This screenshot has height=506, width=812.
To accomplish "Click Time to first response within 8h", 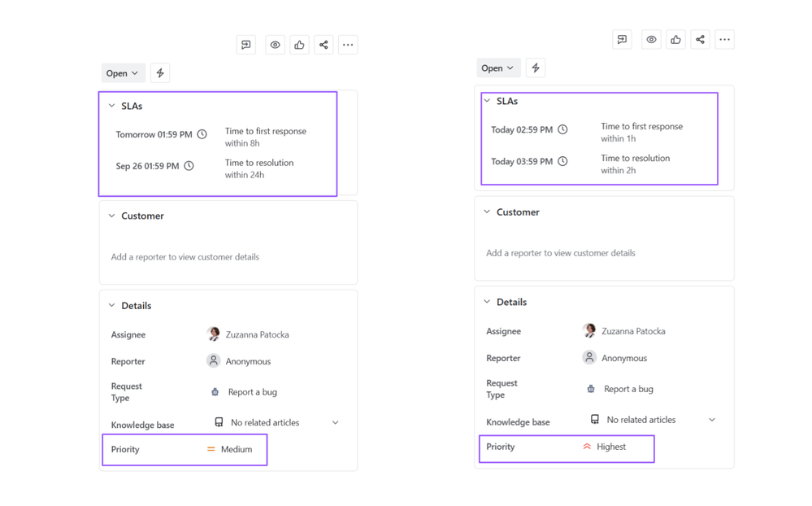I will (x=266, y=137).
